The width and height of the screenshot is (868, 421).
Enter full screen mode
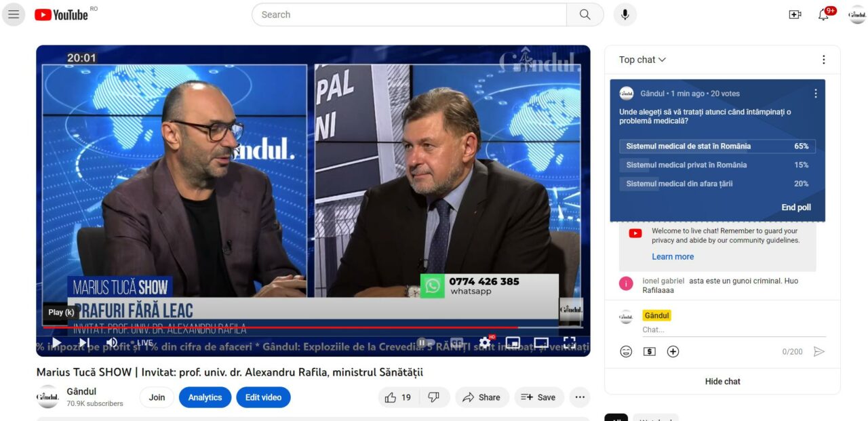pos(570,342)
